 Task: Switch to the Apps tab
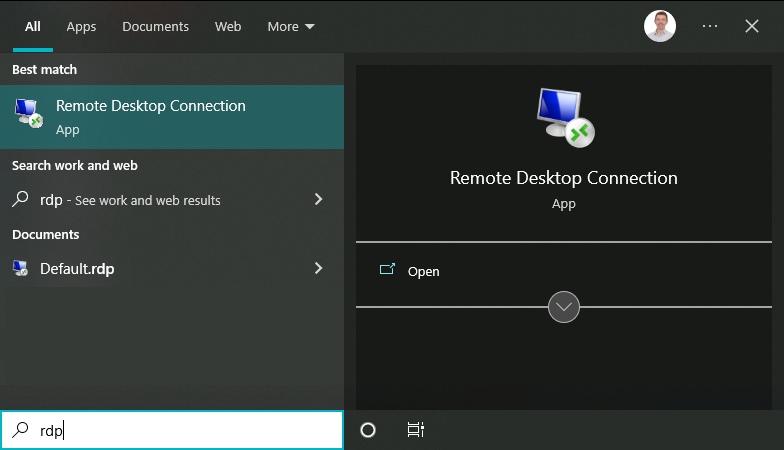[x=81, y=27]
